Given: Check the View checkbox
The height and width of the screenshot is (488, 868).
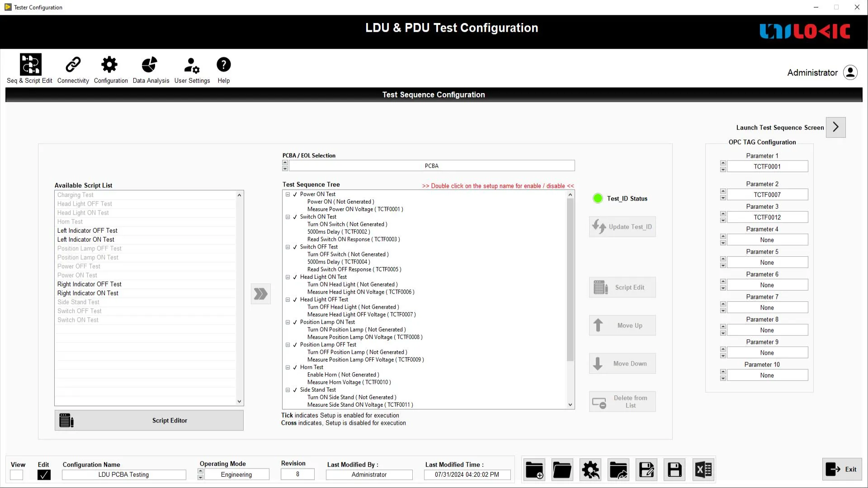Looking at the screenshot, I should coord(17,475).
